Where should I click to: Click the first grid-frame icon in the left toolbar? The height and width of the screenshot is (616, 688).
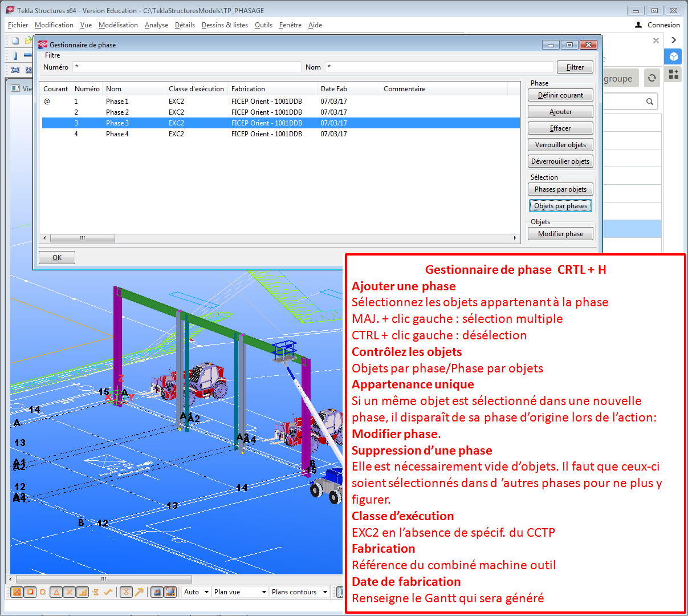pyautogui.click(x=15, y=70)
